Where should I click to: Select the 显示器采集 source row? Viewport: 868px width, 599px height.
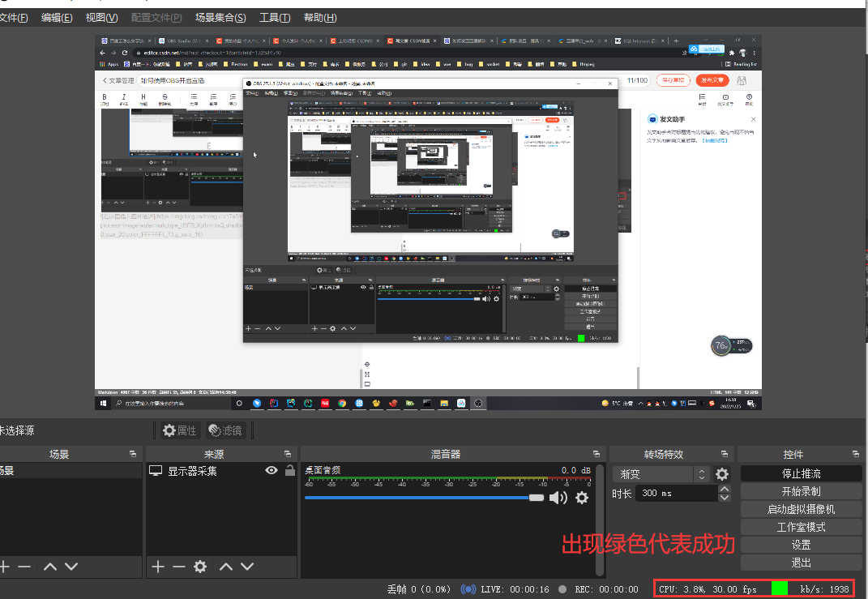point(221,471)
